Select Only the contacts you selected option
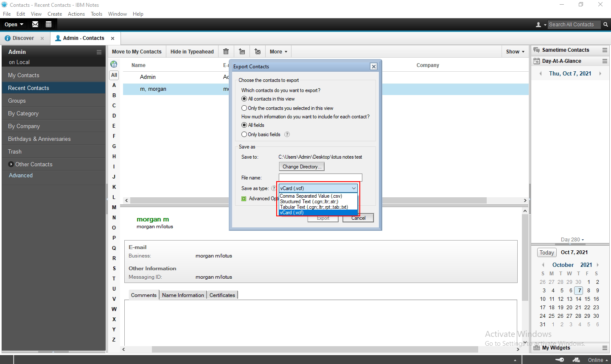The width and height of the screenshot is (611, 364). click(244, 108)
